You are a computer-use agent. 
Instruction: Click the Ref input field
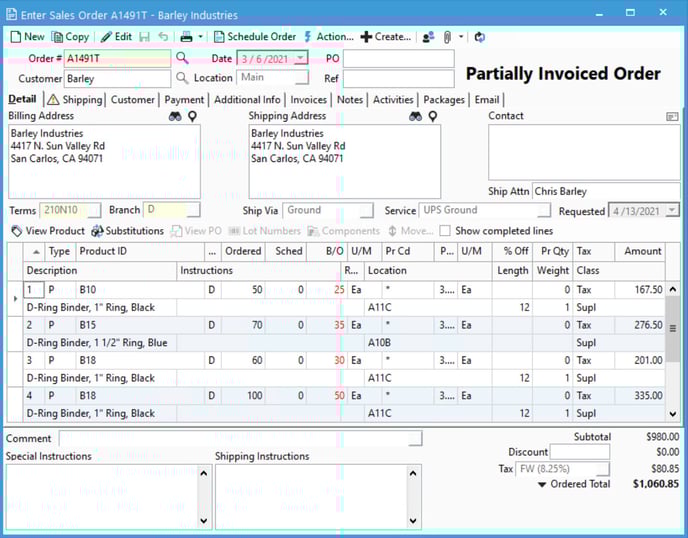point(398,79)
